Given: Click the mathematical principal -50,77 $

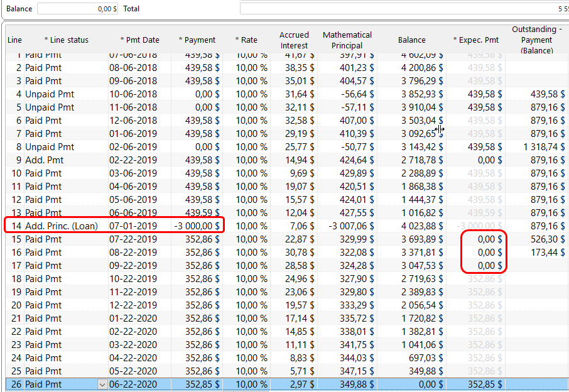Looking at the screenshot, I should click(x=357, y=147).
